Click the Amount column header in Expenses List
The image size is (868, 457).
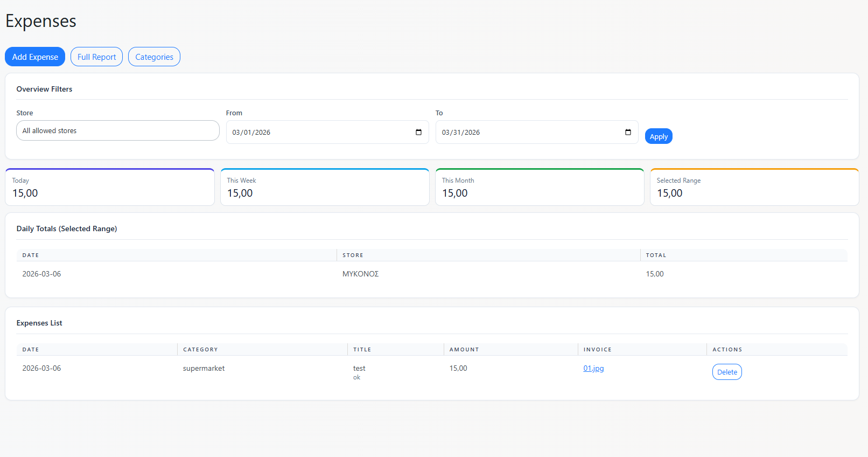point(464,350)
